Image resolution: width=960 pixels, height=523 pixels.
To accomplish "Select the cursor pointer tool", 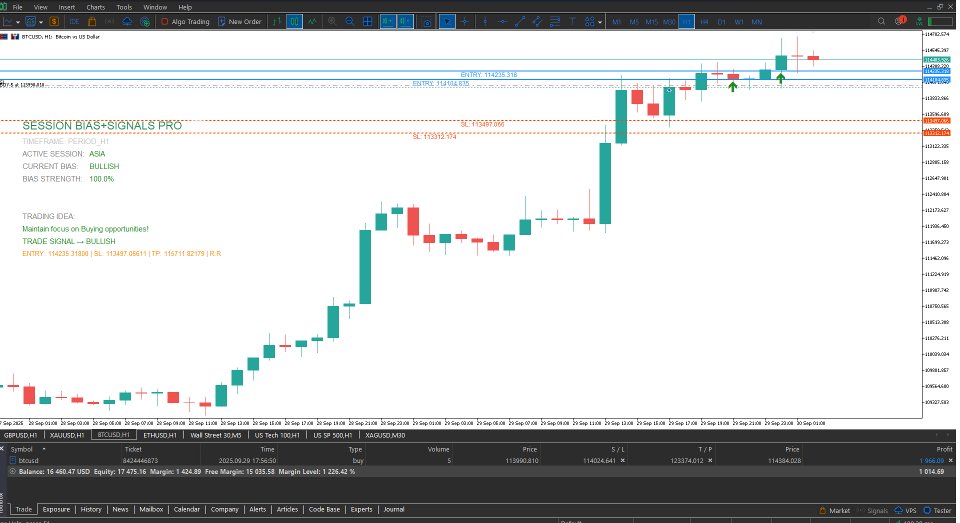I will 448,21.
